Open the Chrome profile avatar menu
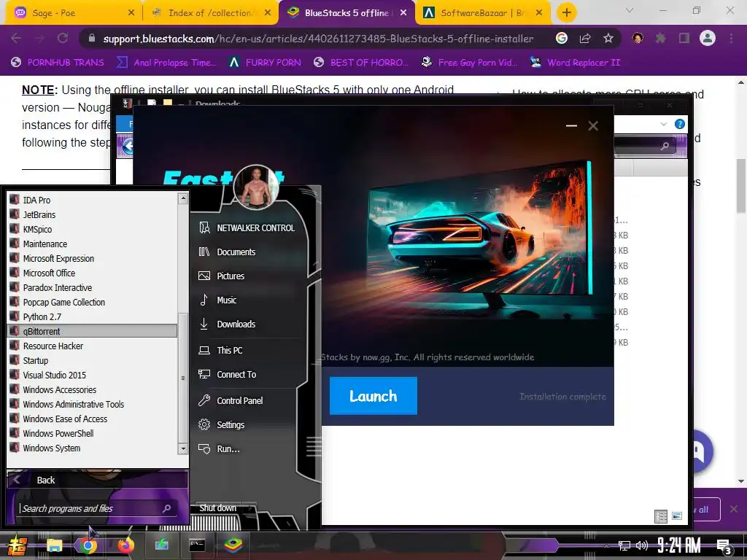Image resolution: width=747 pixels, height=560 pixels. [708, 38]
